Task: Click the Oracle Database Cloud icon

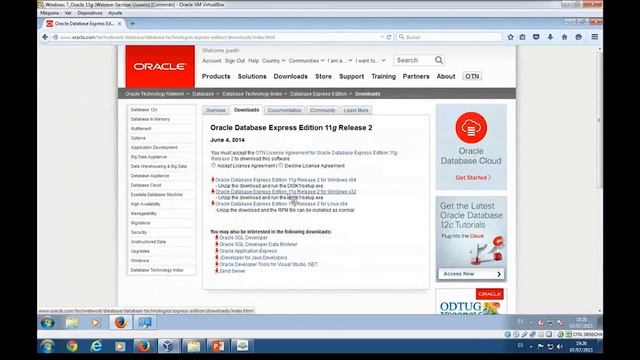Action: [471, 128]
